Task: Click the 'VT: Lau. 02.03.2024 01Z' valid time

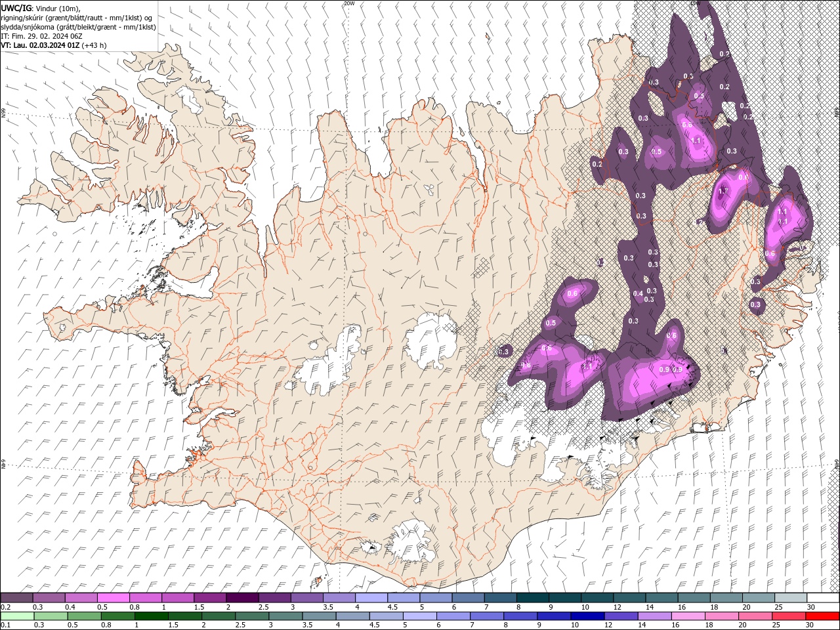Action: [x=40, y=45]
